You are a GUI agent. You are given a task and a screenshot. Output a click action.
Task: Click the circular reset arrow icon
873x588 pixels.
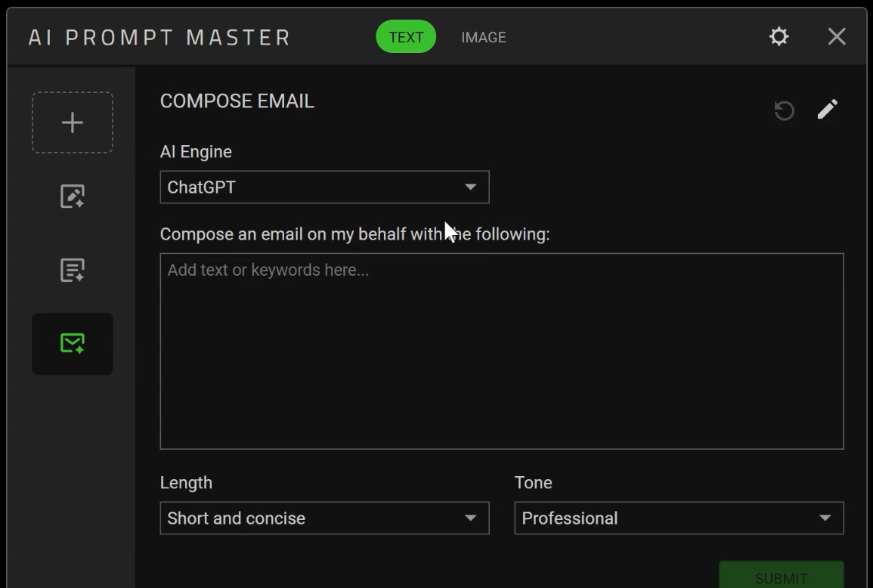coord(784,110)
